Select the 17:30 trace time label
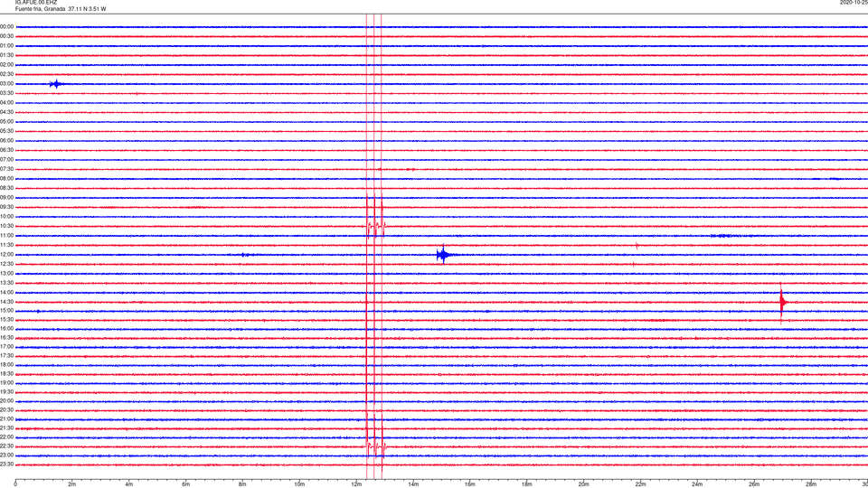Screen dimensions: 868x488 [7, 356]
